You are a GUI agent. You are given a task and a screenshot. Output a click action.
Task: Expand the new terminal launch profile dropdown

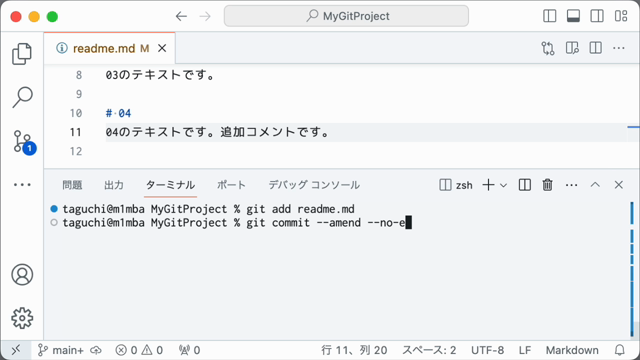point(504,185)
